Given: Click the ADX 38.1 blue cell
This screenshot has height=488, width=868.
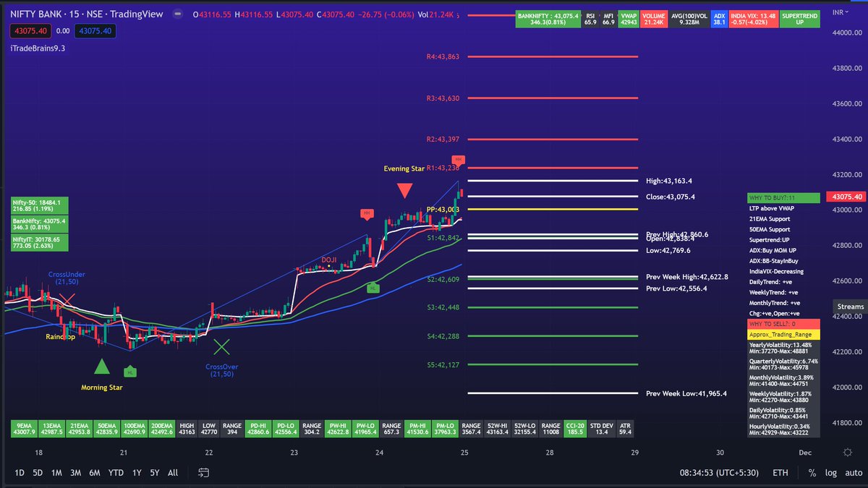Looking at the screenshot, I should coord(718,20).
